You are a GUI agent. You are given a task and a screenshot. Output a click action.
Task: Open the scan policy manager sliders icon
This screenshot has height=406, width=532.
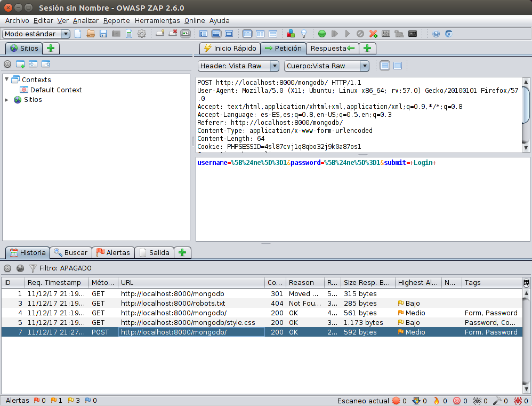tap(386, 34)
